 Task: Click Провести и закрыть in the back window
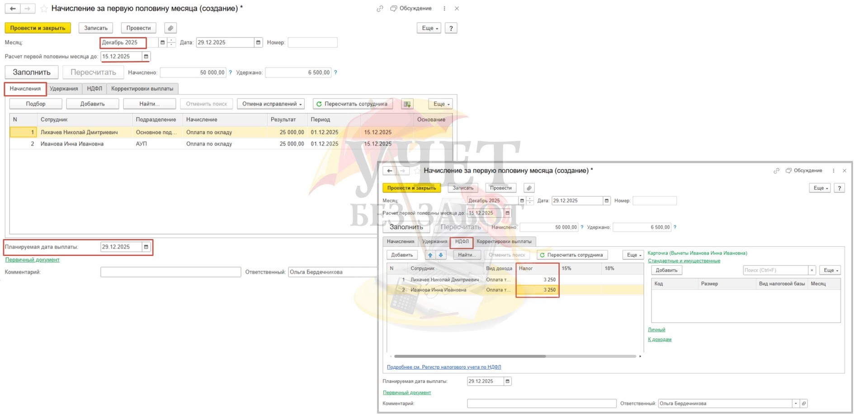(38, 28)
